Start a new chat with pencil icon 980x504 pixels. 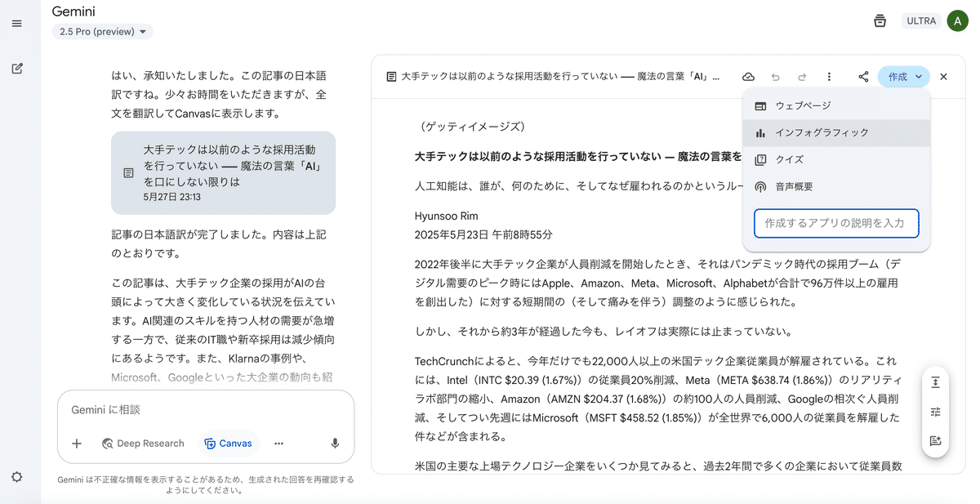click(x=16, y=69)
